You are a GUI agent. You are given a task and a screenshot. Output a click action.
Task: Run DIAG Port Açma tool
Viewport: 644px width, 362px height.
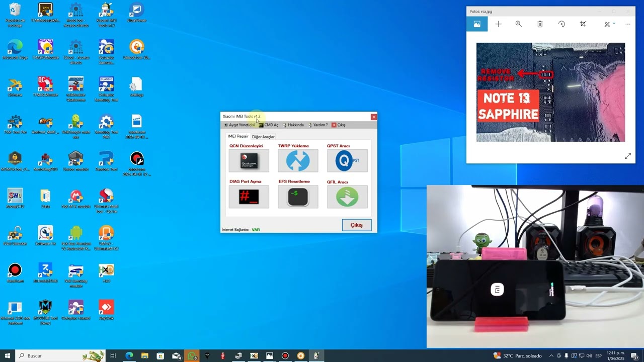(x=249, y=197)
